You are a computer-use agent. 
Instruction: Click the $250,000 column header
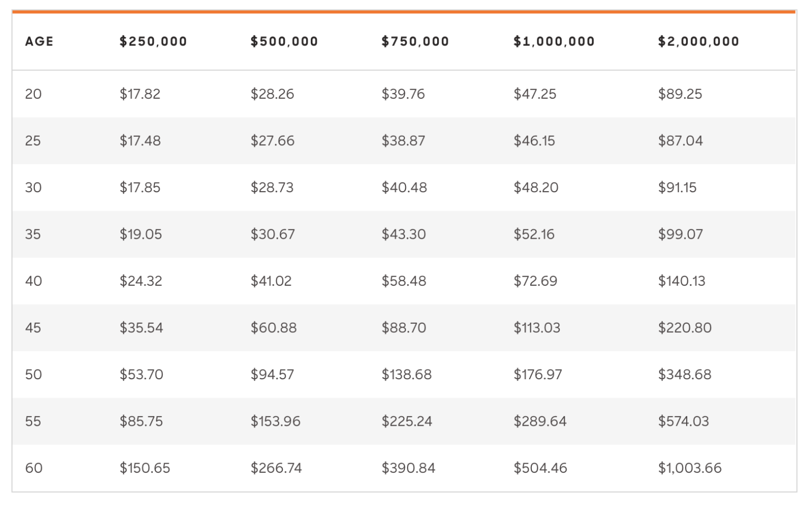153,42
